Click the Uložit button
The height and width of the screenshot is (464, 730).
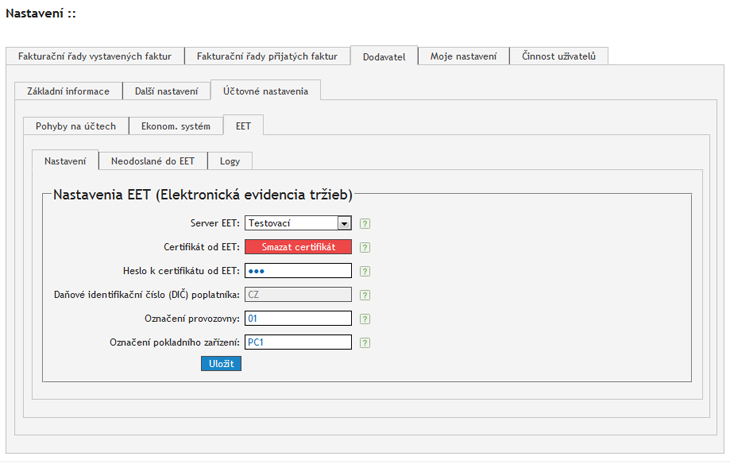click(221, 364)
